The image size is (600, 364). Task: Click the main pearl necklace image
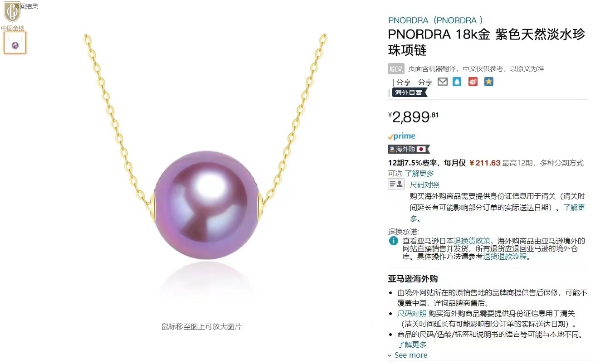point(205,172)
